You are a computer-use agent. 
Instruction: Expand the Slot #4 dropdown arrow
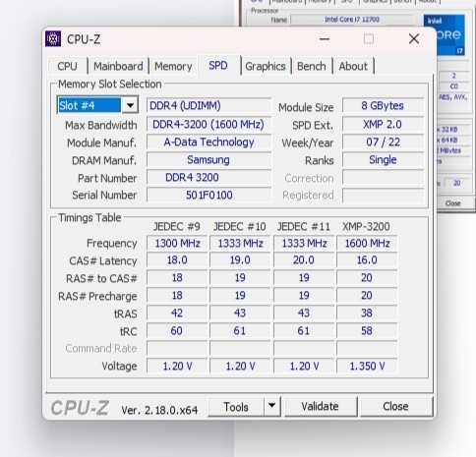coord(130,105)
